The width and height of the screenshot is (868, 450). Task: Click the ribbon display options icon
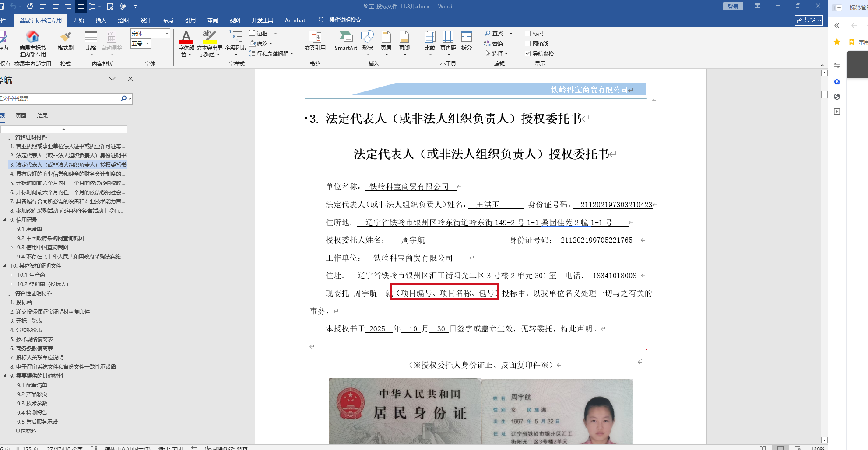[x=757, y=6]
